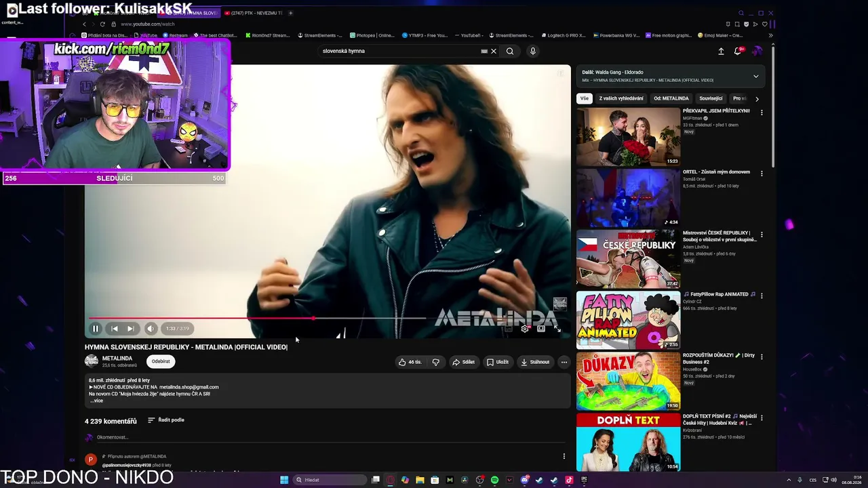Open TikTok from the taskbar
This screenshot has height=488, width=868.
tap(569, 480)
